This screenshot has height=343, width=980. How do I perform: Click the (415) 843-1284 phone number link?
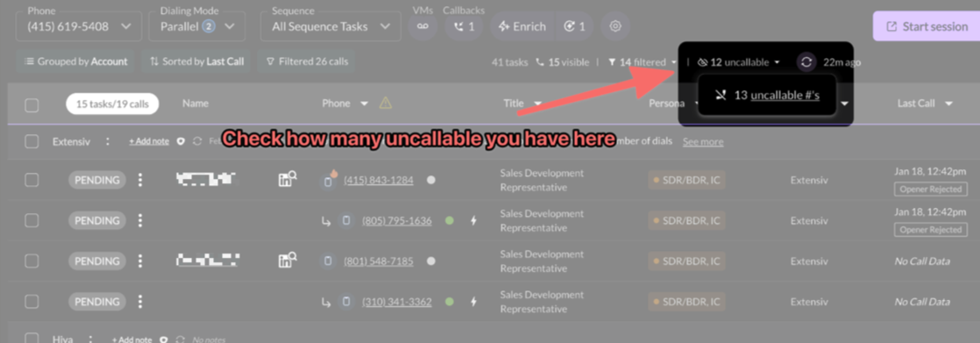click(x=378, y=180)
